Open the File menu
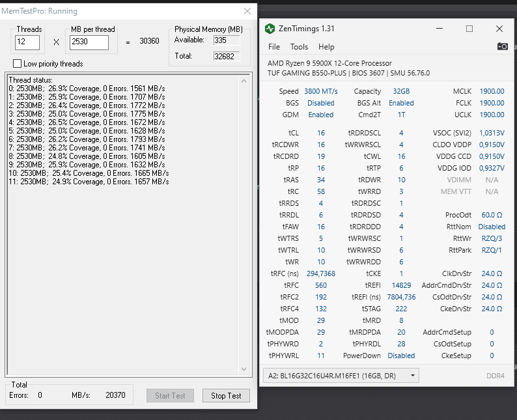The height and width of the screenshot is (420, 517). [274, 47]
